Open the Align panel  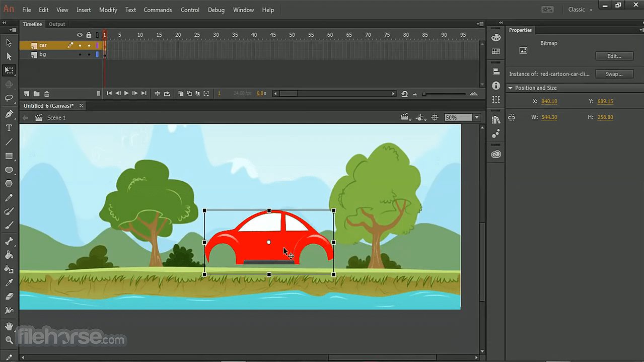(x=496, y=71)
